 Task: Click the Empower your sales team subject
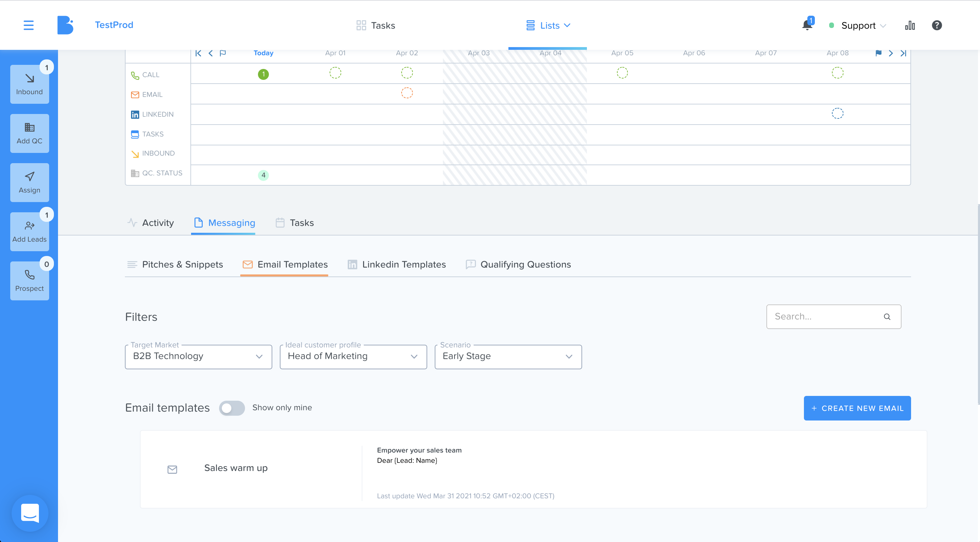pyautogui.click(x=419, y=450)
